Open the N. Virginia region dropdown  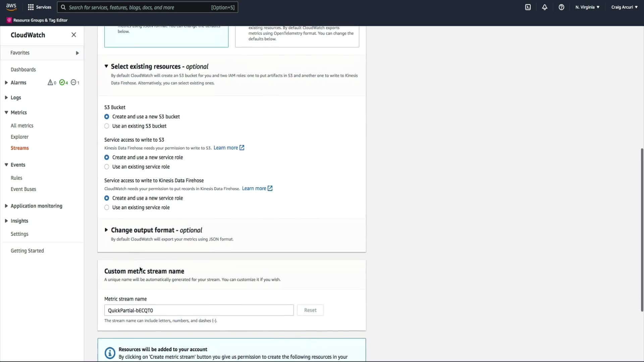[587, 7]
